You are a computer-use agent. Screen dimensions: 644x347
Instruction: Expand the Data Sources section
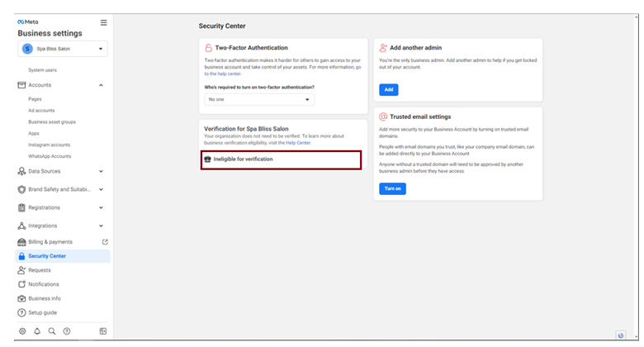click(x=101, y=172)
